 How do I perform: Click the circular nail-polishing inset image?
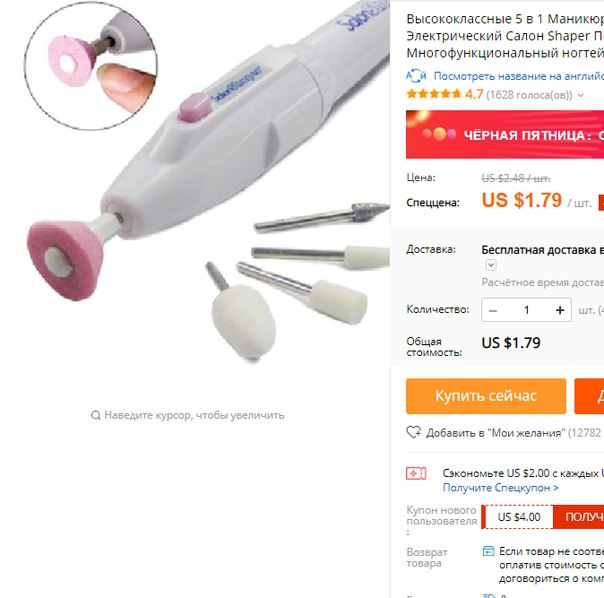point(91,66)
